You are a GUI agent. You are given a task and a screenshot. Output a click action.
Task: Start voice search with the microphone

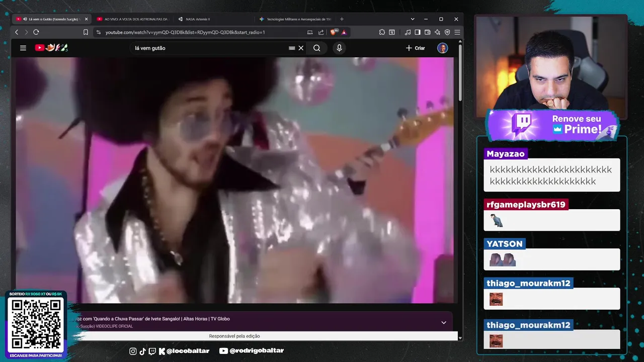pos(339,48)
